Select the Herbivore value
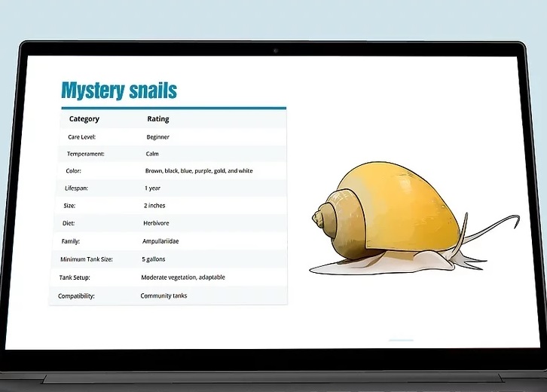This screenshot has height=392, width=547. point(156,223)
